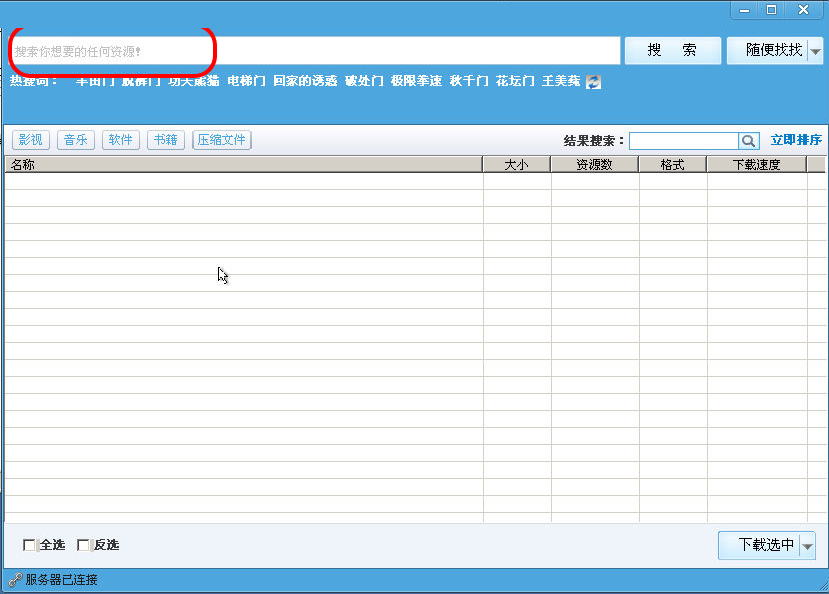Image resolution: width=829 pixels, height=594 pixels.
Task: Select hot word 破处门
Action: pos(364,81)
